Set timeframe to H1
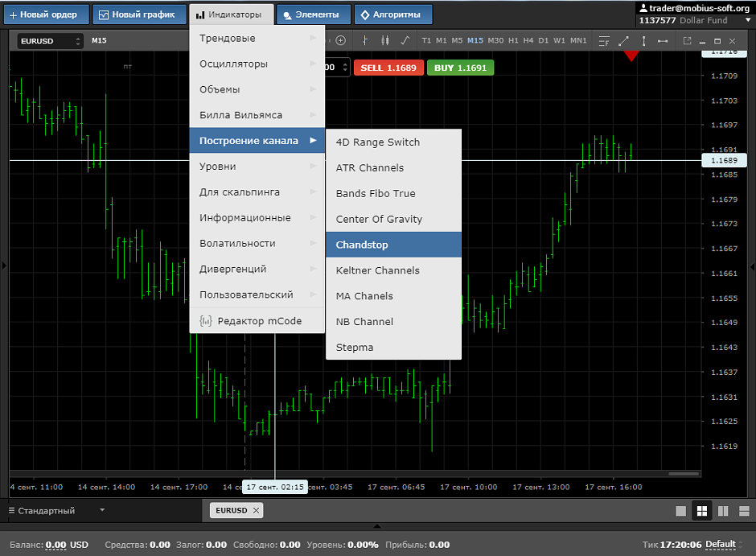 tap(513, 40)
